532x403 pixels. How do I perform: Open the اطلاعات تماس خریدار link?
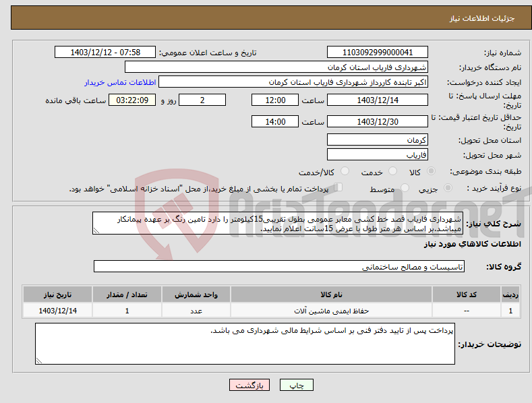click(x=120, y=82)
